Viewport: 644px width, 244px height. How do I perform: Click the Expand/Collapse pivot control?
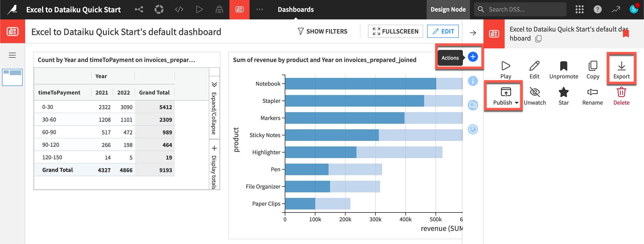[x=214, y=108]
